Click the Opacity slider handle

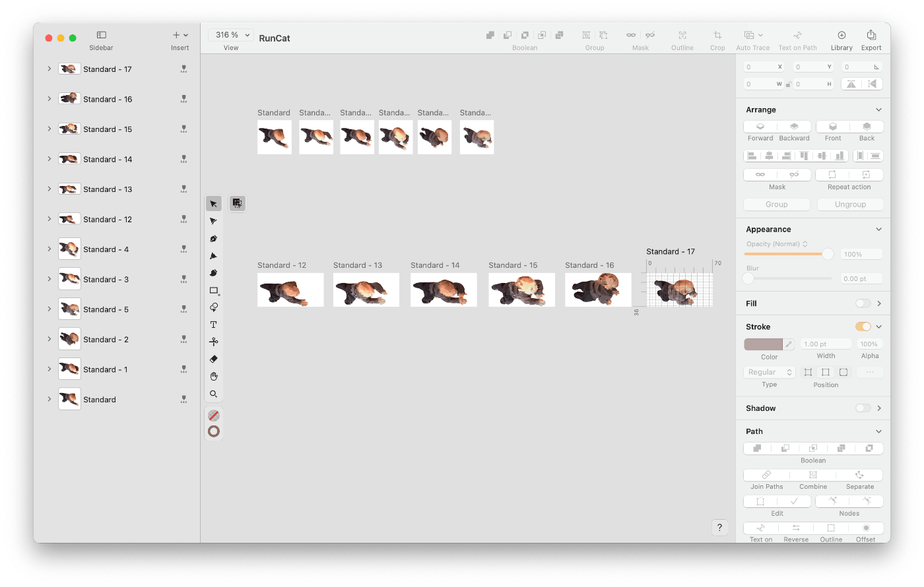point(828,254)
